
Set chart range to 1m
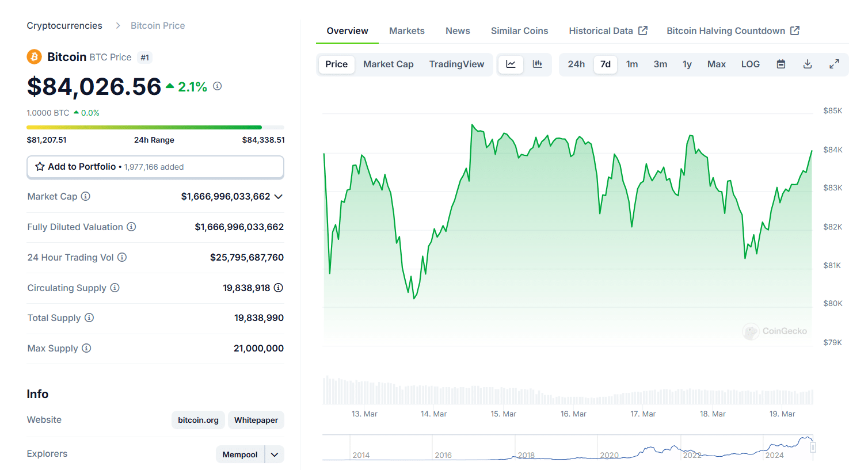pyautogui.click(x=632, y=64)
